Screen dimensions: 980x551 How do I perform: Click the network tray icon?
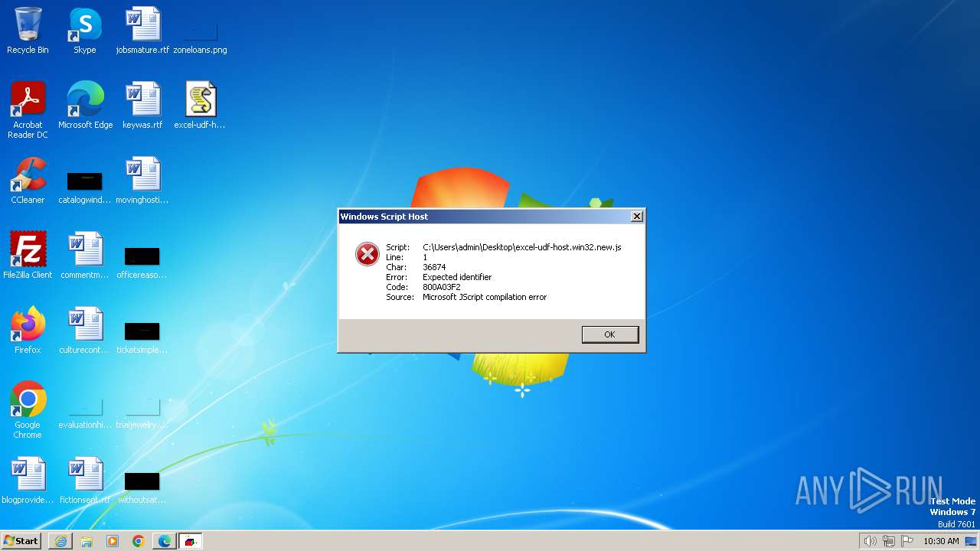889,541
